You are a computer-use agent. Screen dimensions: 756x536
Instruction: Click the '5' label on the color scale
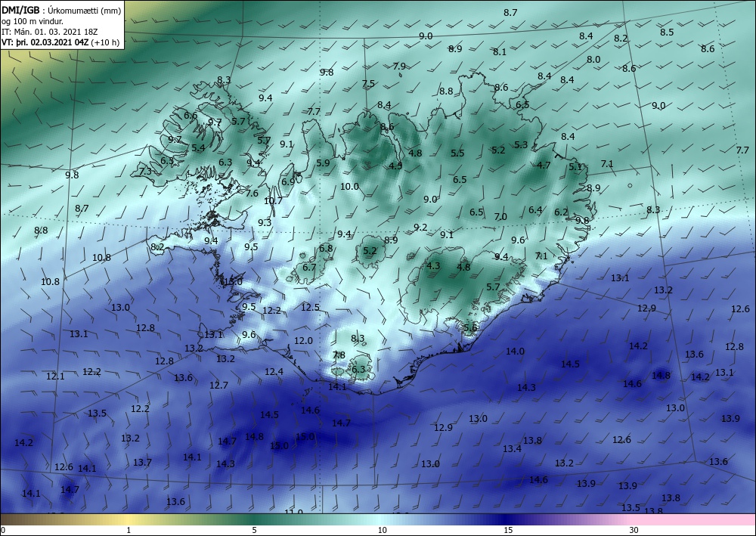pos(254,531)
